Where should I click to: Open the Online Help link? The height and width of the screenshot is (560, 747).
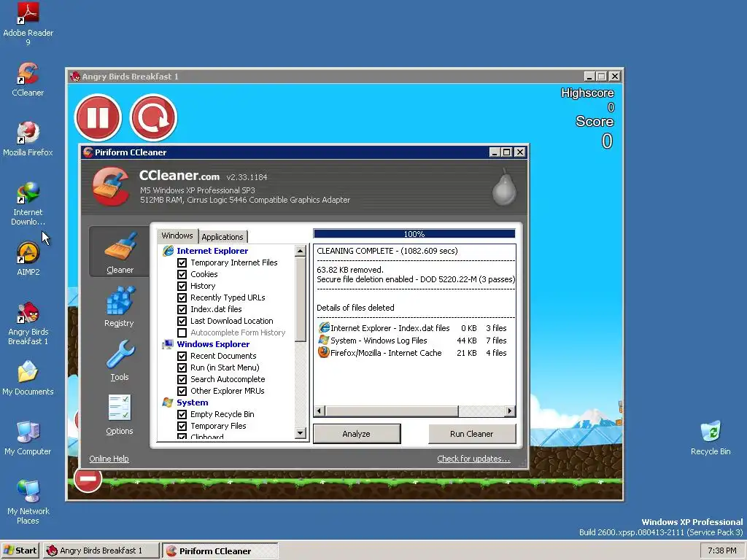(109, 459)
